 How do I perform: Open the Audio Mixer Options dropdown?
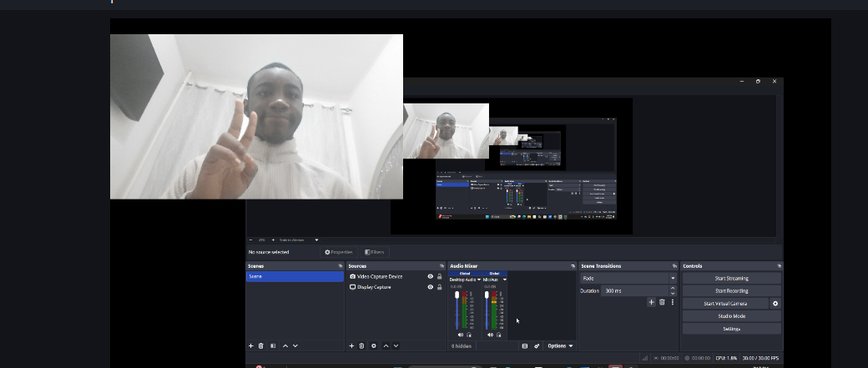[560, 345]
